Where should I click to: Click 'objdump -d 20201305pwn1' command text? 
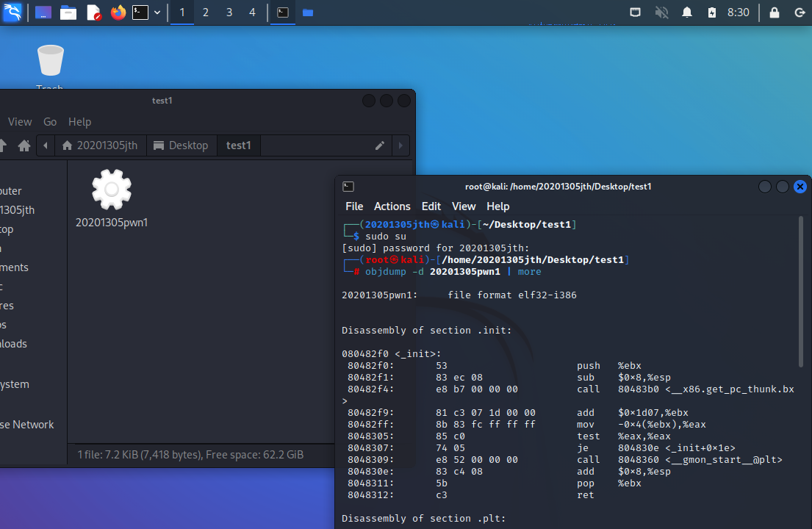[x=433, y=272]
